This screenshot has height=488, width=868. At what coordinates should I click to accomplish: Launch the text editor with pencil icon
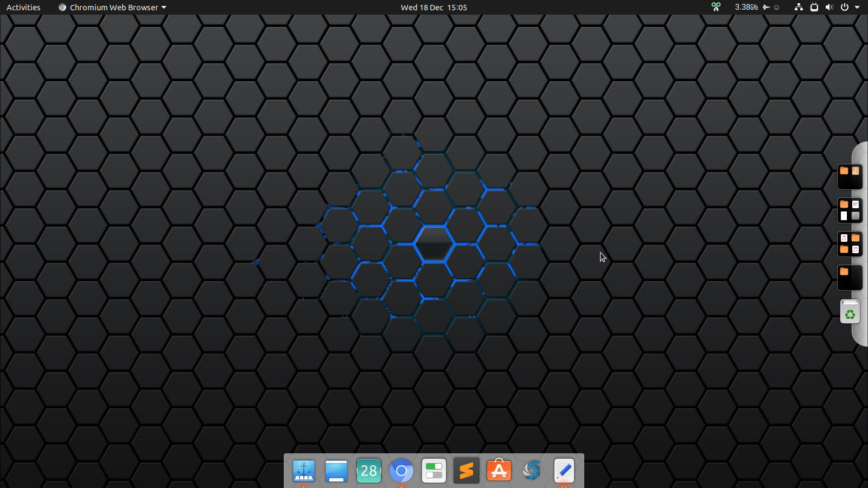[x=564, y=471]
